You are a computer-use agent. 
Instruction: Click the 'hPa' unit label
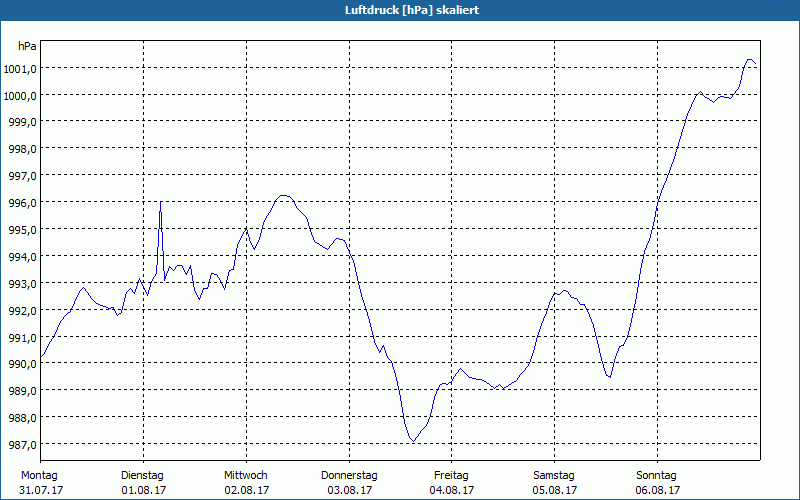click(27, 46)
